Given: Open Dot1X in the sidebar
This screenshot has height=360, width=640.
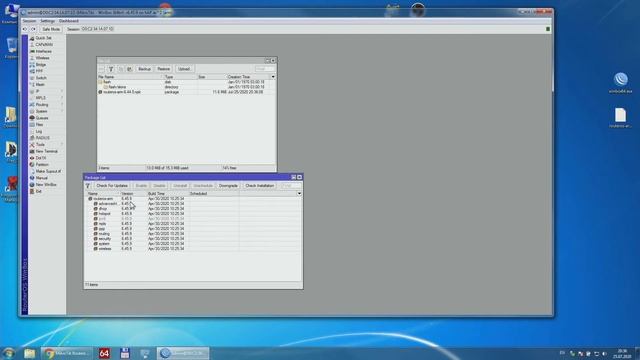Looking at the screenshot, I should tap(41, 158).
